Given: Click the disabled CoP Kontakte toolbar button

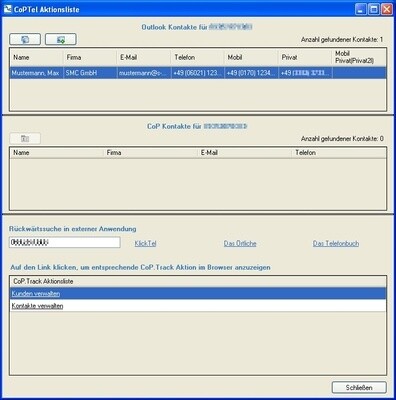Looking at the screenshot, I should tap(25, 138).
